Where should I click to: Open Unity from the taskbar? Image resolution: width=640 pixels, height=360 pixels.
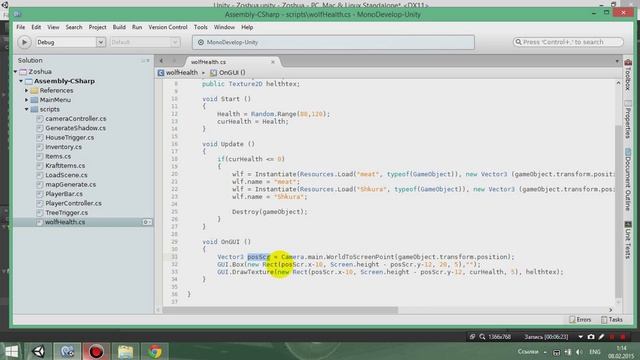[39, 351]
